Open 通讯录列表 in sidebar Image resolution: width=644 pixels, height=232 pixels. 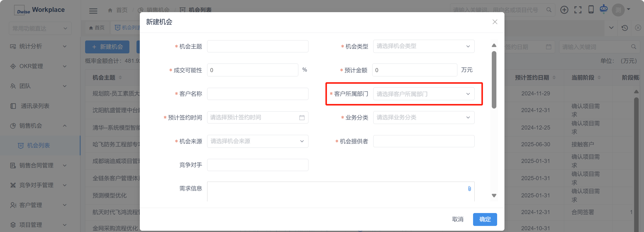[x=40, y=106]
